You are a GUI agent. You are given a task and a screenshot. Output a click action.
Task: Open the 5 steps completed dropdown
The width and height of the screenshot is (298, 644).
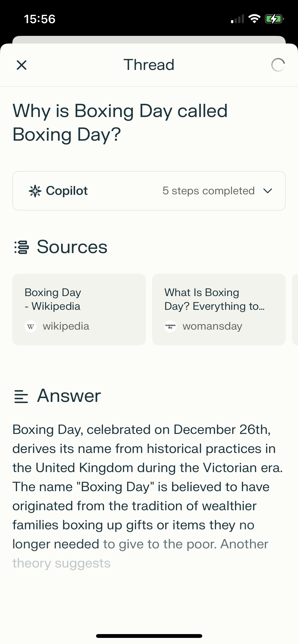(208, 191)
